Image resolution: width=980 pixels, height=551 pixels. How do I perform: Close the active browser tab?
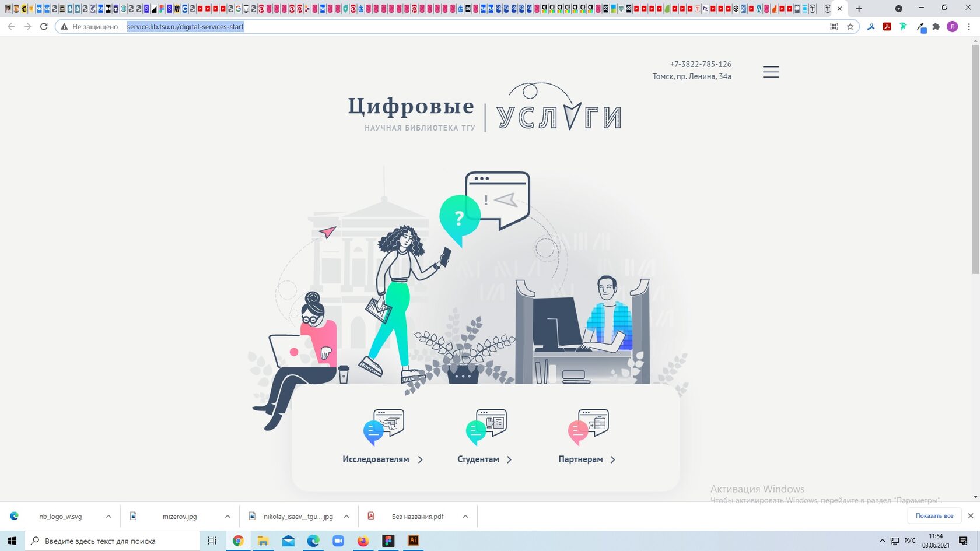click(x=839, y=9)
